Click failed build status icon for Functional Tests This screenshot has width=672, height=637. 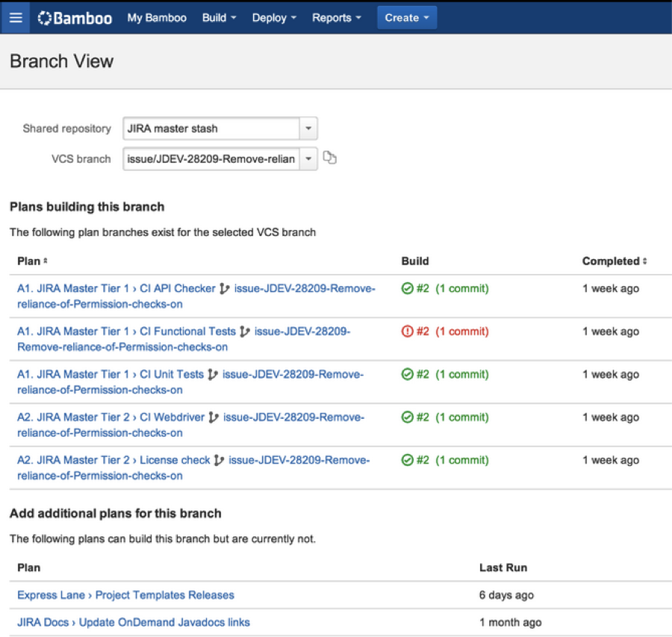tap(407, 332)
